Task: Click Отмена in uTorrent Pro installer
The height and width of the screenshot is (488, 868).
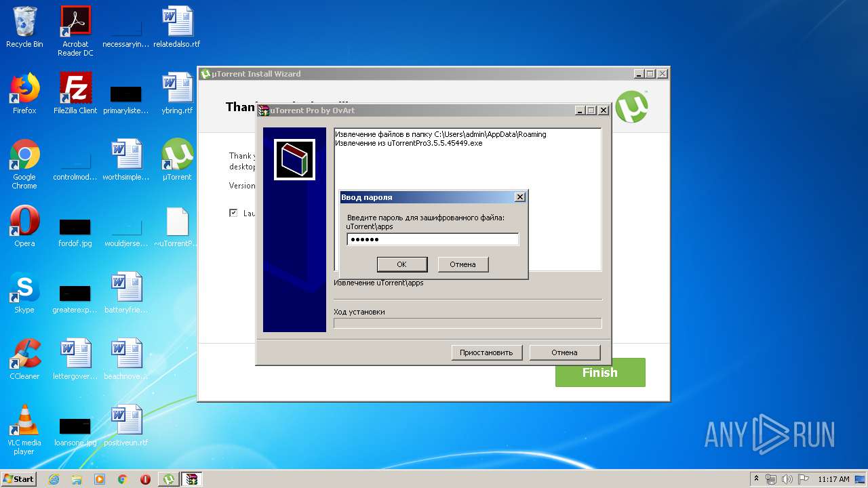Action: click(x=564, y=352)
